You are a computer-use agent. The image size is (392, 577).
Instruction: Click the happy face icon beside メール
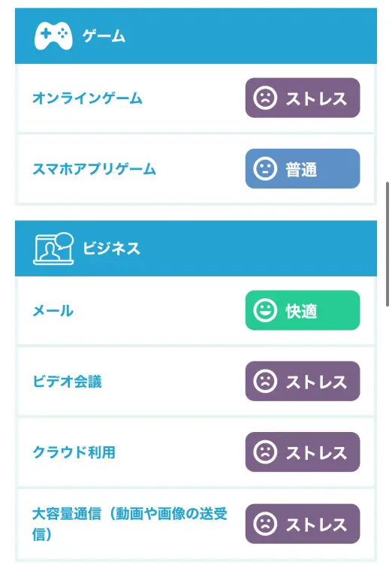(265, 310)
